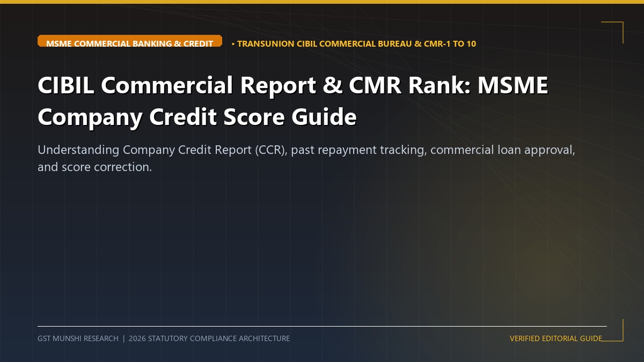Viewport: 644px width, 362px height.
Task: Select the TransUnion CIBIL Commercial Bureau tagline
Action: (x=354, y=44)
